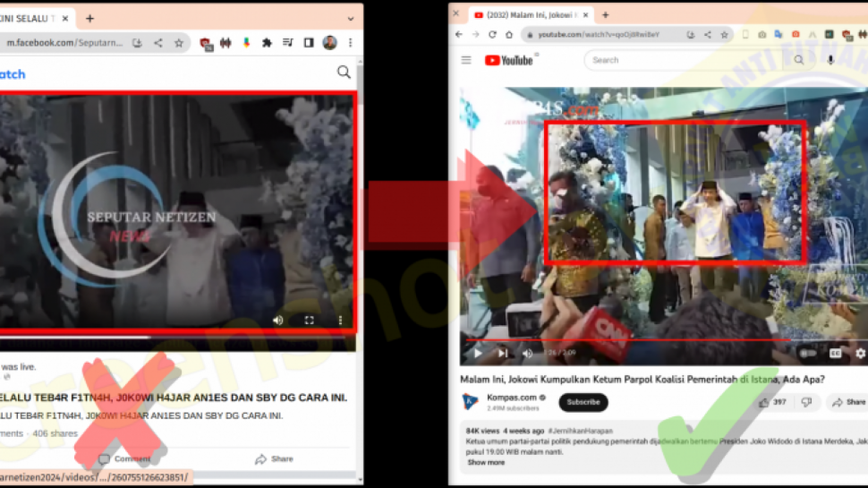Expand description with Show more
868x488 pixels.
coord(486,463)
